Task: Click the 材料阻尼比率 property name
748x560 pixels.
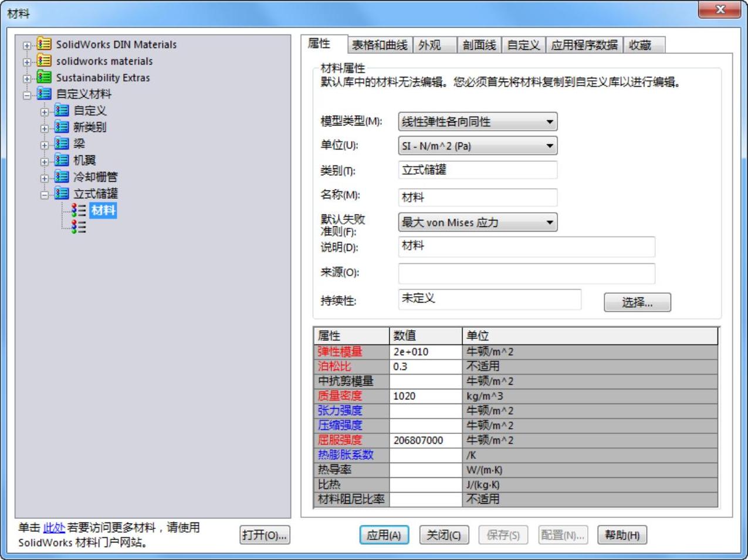Action: pos(351,500)
